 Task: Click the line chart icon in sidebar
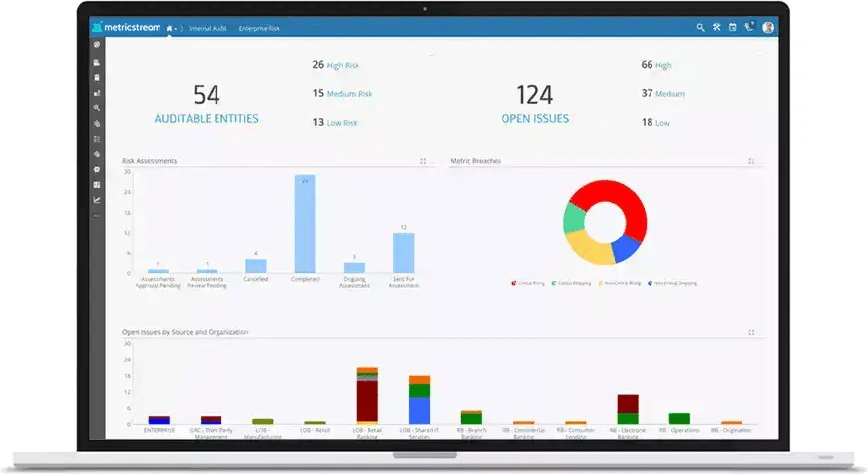point(97,200)
